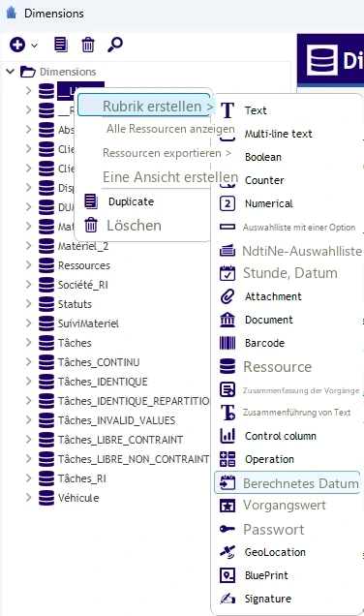The width and height of the screenshot is (364, 616).
Task: Select Zusammenfassung der Vorgänge icon
Action: pyautogui.click(x=227, y=389)
